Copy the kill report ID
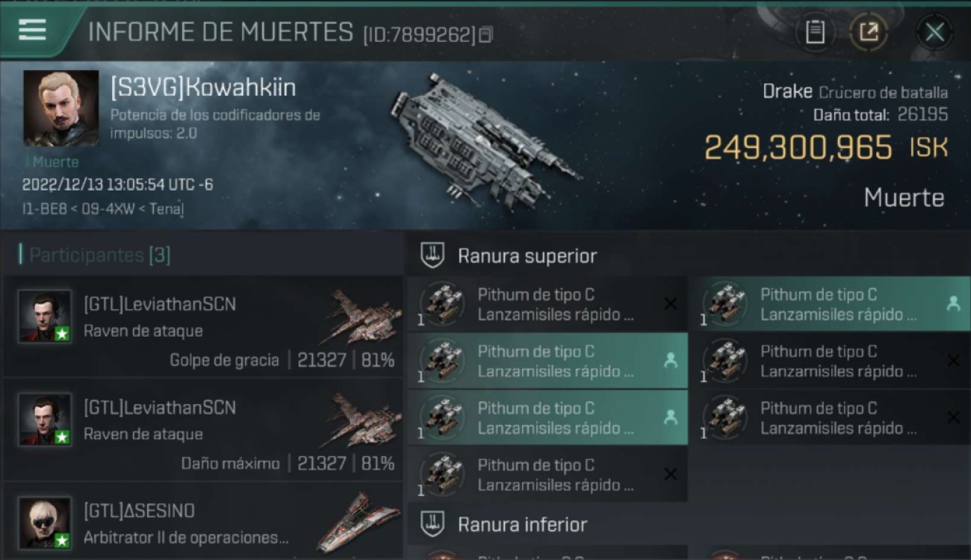Image resolution: width=971 pixels, height=560 pixels. click(x=485, y=34)
